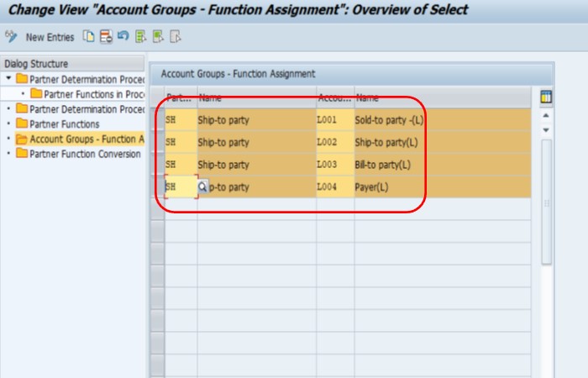This screenshot has height=378, width=588.
Task: Click 'Ship-to party' text in the L002 row
Action: [223, 142]
